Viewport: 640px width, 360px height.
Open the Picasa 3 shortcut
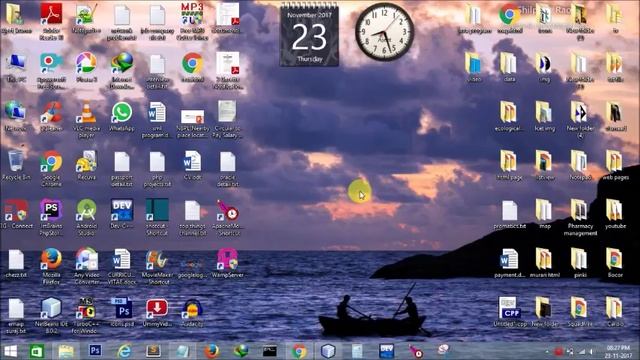coord(86,67)
